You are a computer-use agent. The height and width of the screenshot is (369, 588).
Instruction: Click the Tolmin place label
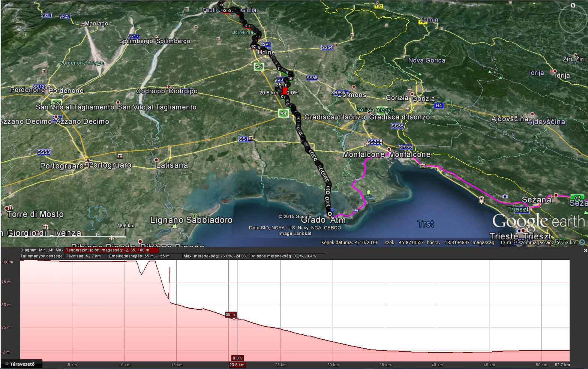[429, 19]
